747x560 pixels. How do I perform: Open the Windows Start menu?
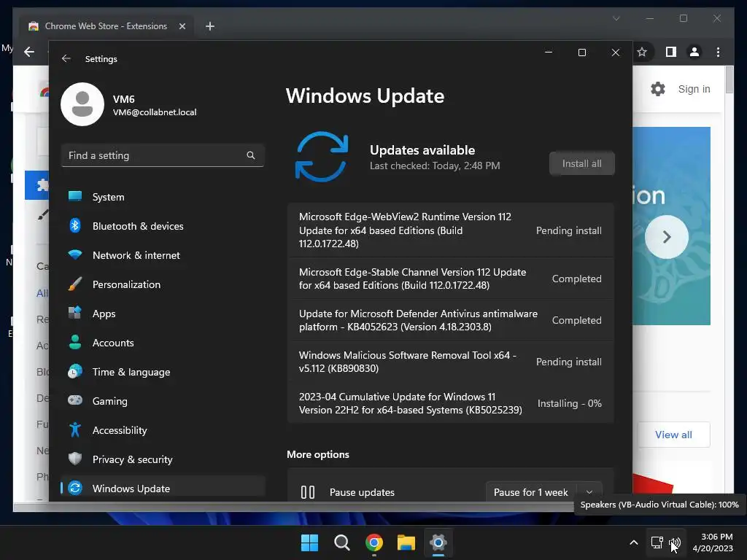309,542
